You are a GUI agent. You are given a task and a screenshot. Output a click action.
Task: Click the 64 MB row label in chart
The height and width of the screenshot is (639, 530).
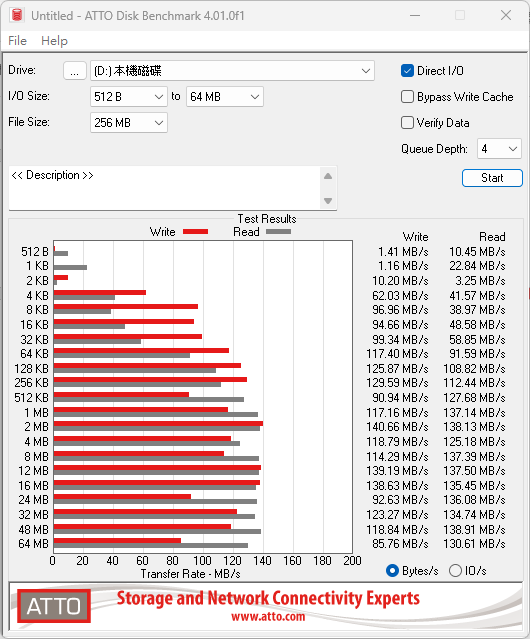(x=33, y=544)
